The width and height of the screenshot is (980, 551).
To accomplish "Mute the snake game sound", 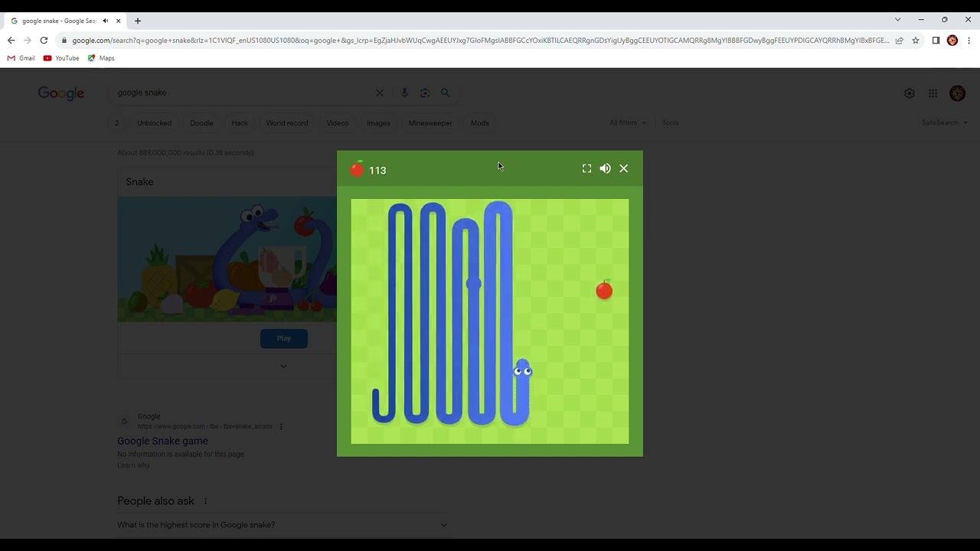I will [605, 168].
